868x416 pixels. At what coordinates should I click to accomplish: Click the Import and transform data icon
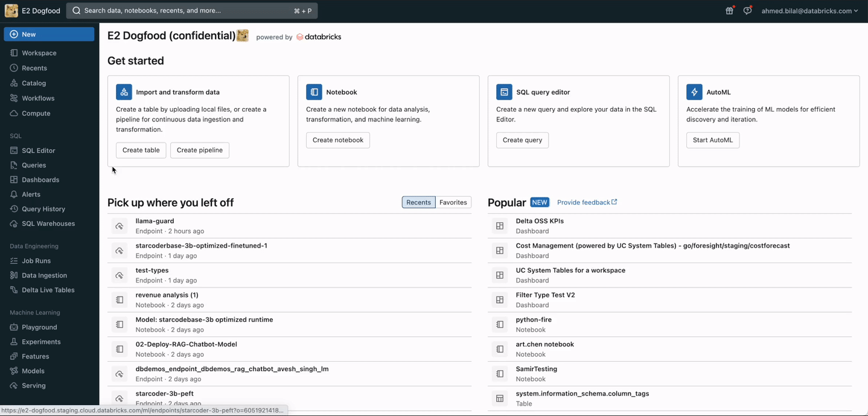coord(124,92)
